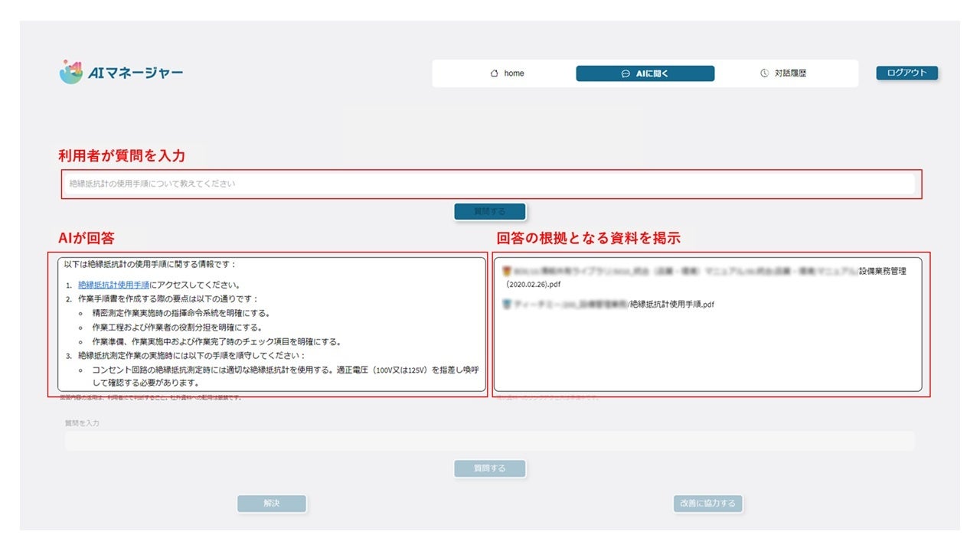Click the 改善に協力する button

point(707,503)
